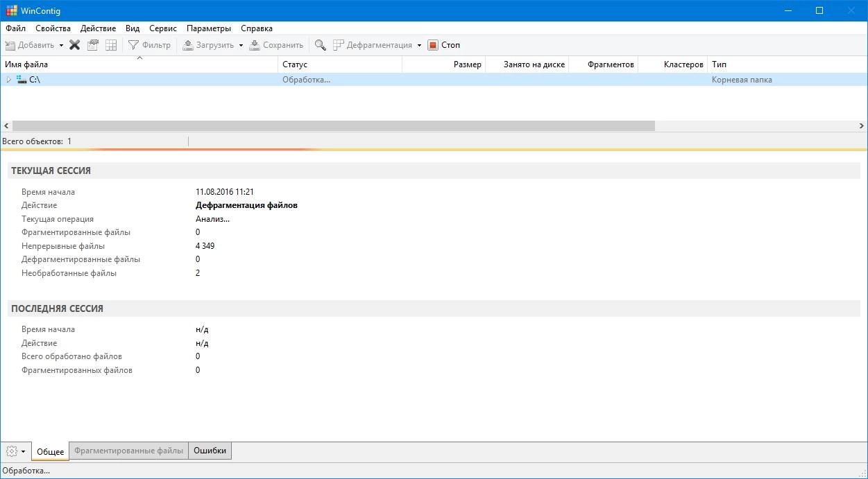Open the Свойства menu
Viewport: 868px width, 479px height.
coord(53,28)
